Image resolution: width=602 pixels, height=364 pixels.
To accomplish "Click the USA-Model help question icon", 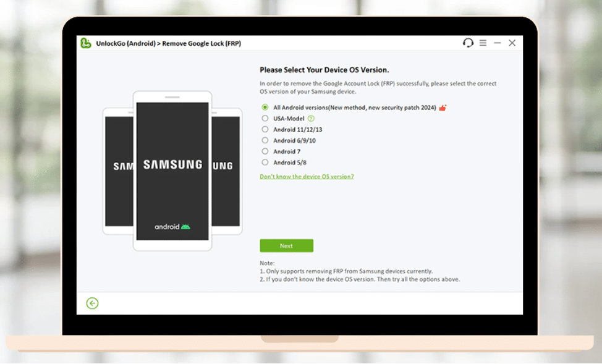I will point(311,119).
